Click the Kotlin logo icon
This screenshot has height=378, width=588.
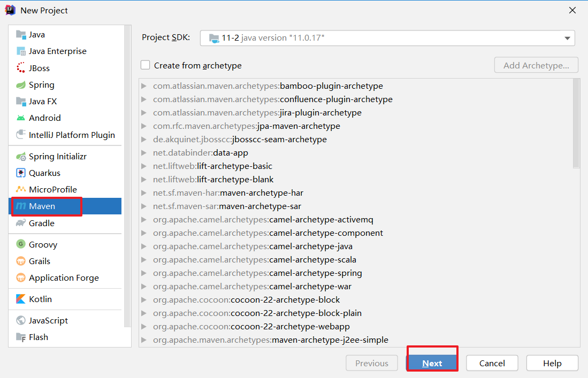pos(21,299)
